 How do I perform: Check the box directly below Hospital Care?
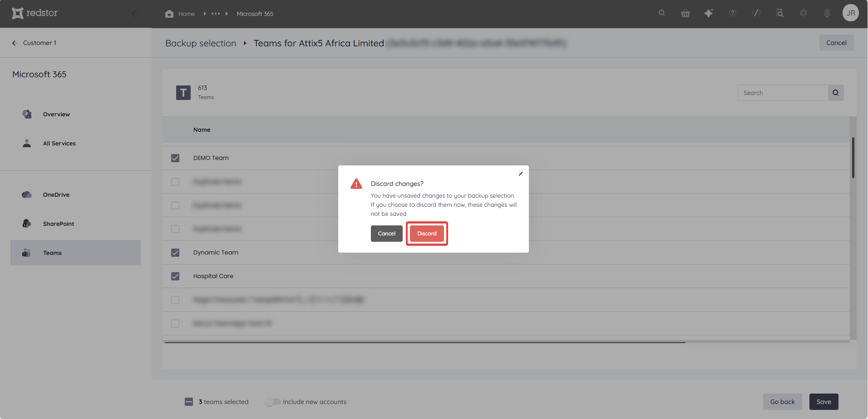(x=175, y=300)
